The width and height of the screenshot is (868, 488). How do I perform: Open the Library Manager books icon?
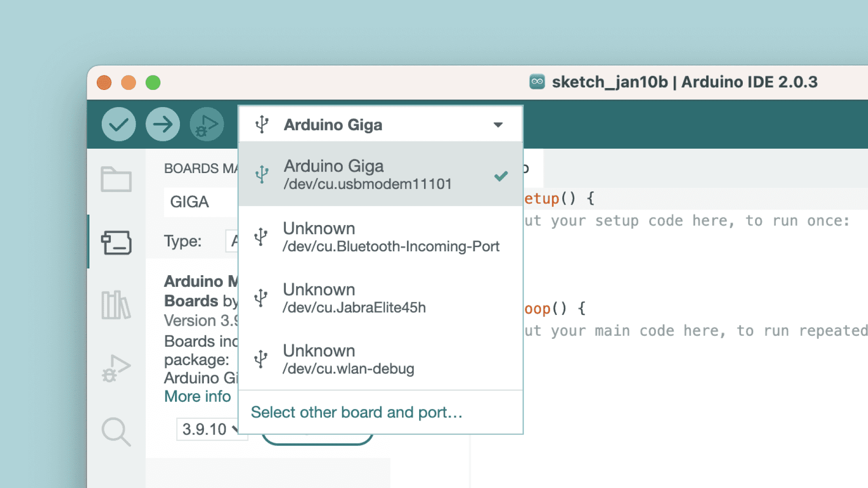(x=116, y=305)
